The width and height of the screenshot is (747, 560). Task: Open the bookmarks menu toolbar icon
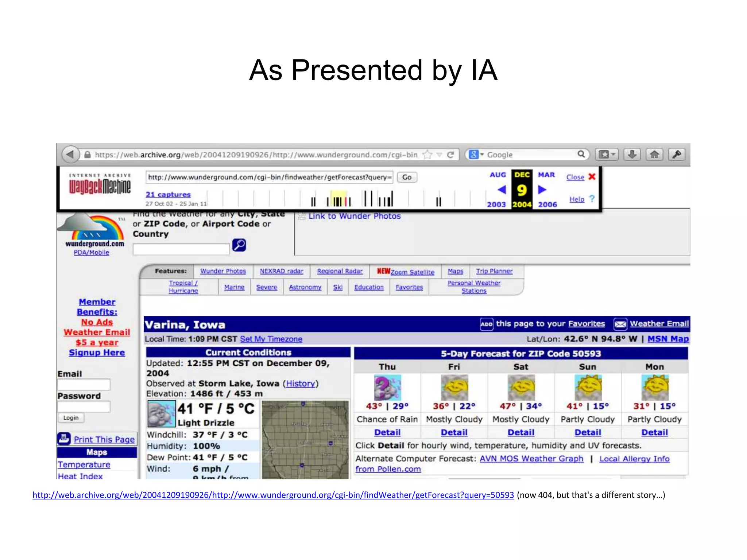pyautogui.click(x=607, y=155)
